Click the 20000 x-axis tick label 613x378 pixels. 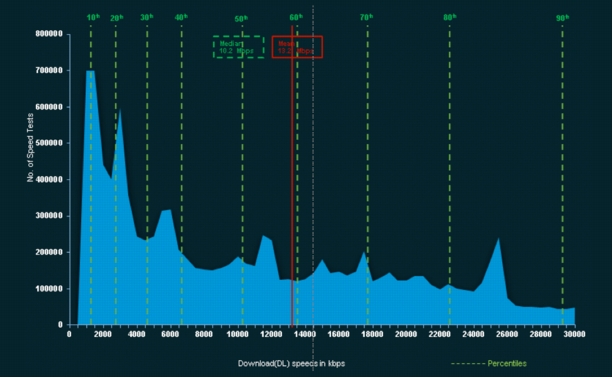[x=406, y=334]
